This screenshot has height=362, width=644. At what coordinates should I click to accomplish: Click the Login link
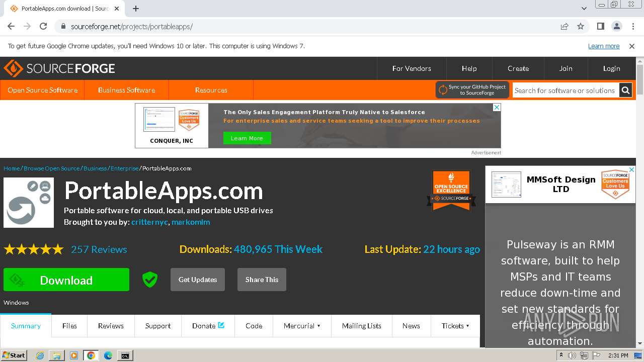(612, 68)
